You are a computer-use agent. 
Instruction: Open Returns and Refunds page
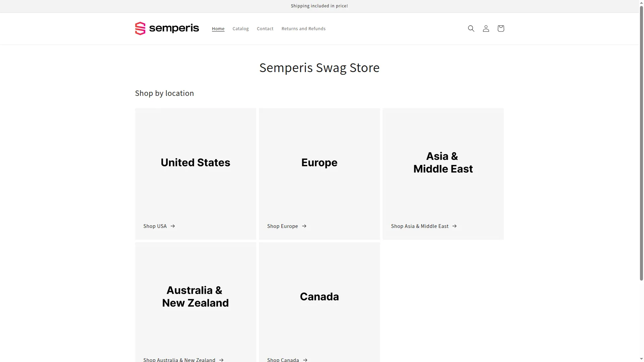tap(303, 28)
